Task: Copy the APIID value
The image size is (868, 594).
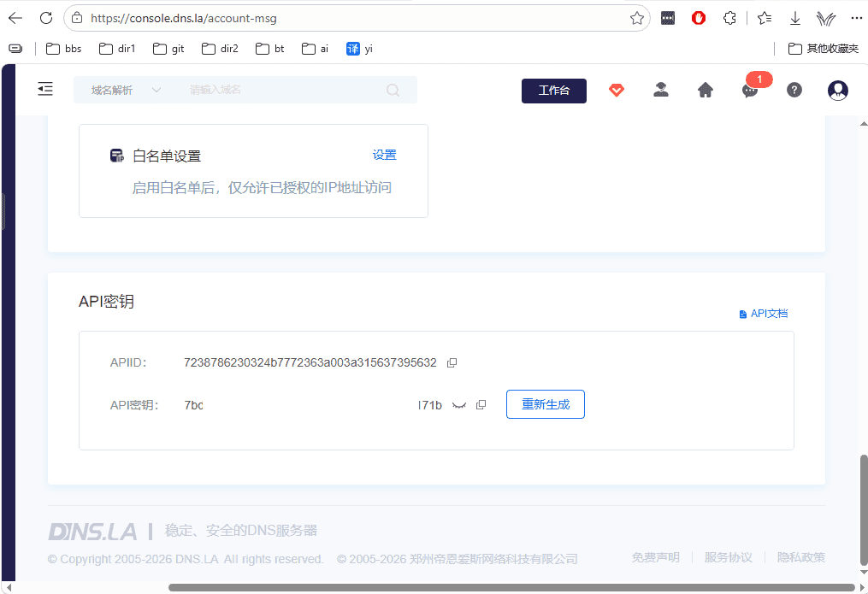Action: tap(452, 363)
